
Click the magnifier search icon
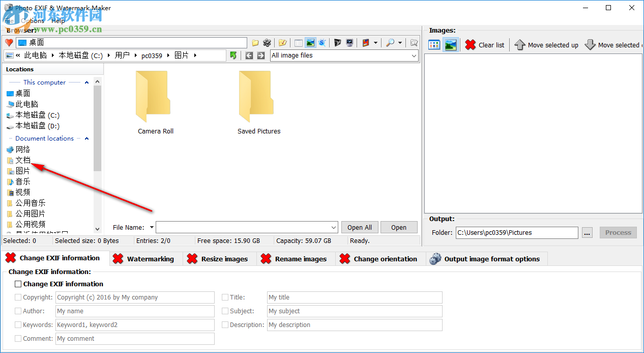tap(391, 43)
